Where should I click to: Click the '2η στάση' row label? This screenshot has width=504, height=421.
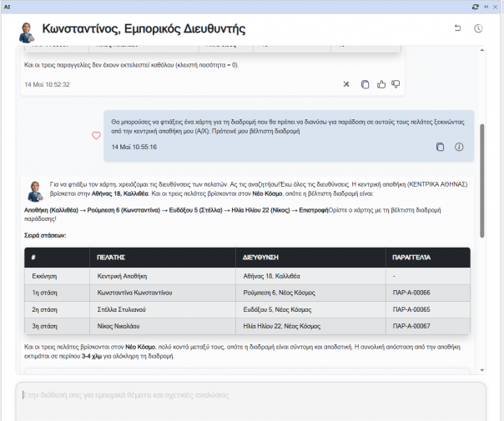(x=44, y=309)
